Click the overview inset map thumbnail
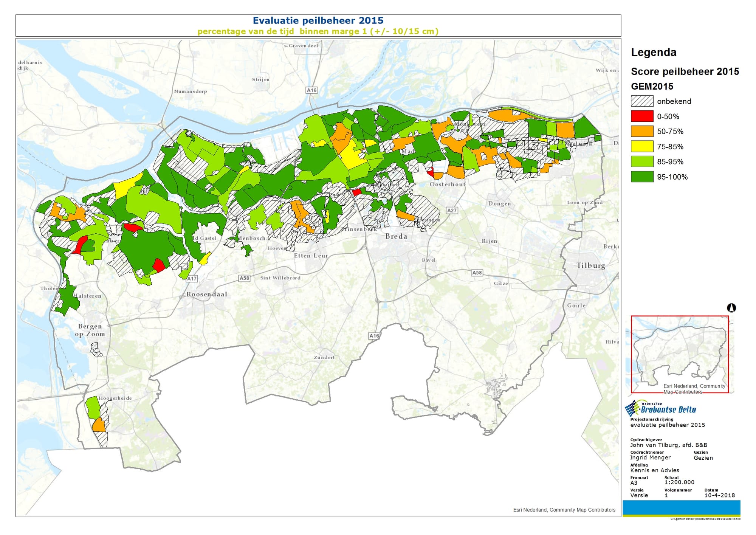The width and height of the screenshot is (756, 535). pos(680,354)
